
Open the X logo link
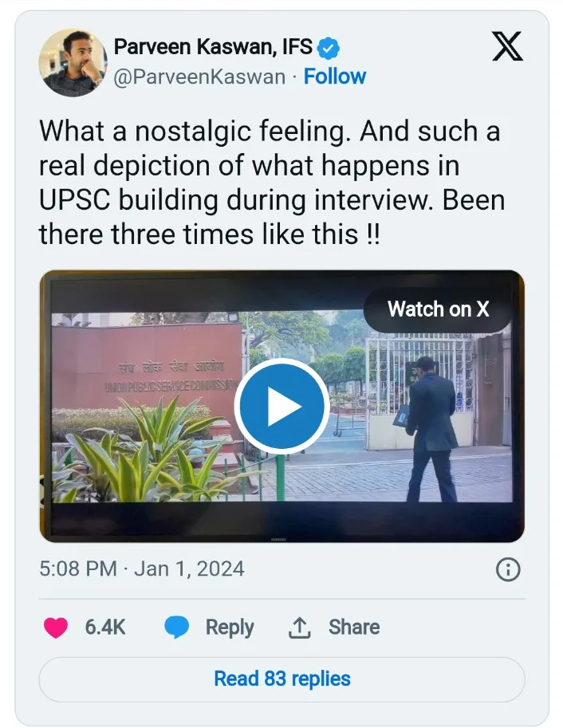tap(507, 49)
